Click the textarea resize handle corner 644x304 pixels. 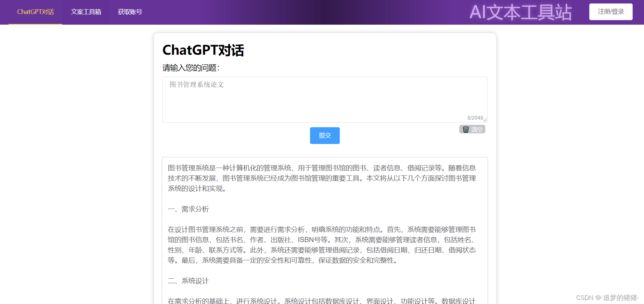coord(485,120)
